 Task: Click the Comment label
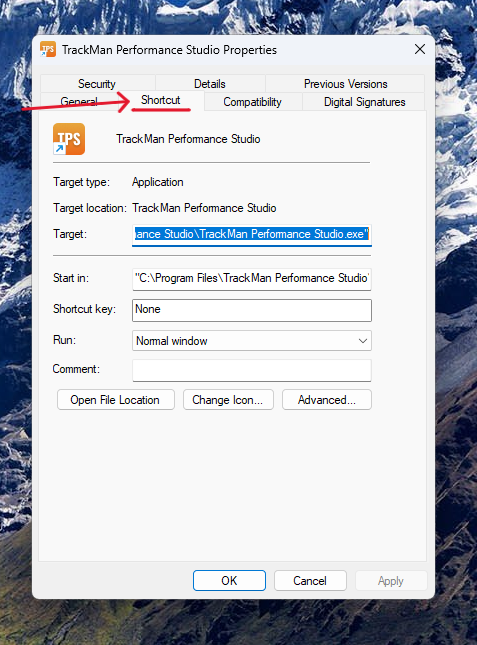76,369
